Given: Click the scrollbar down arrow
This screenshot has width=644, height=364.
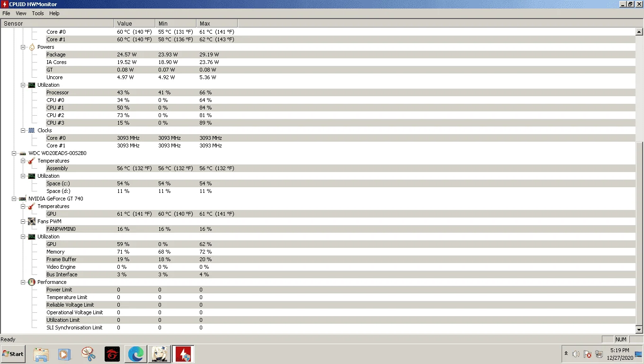Looking at the screenshot, I should coord(639,329).
